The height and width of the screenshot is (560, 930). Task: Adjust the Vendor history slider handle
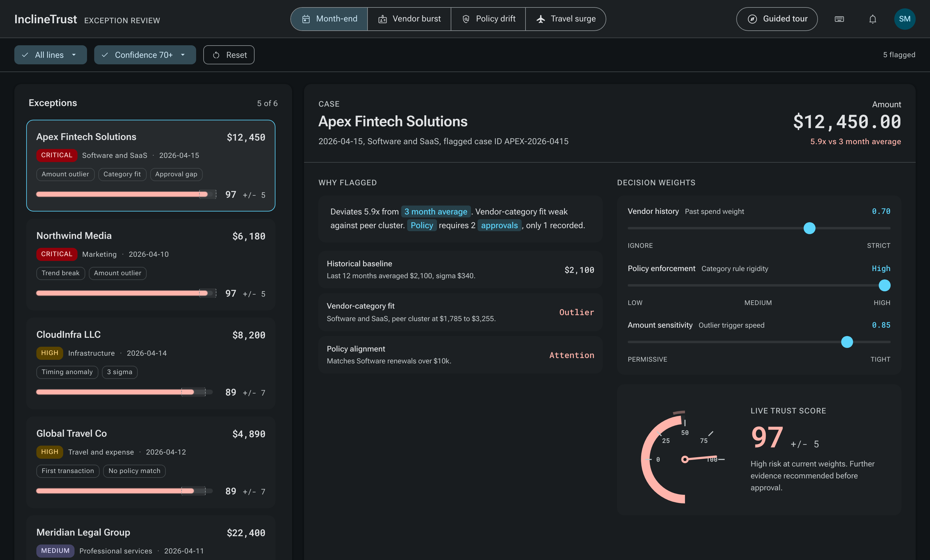[809, 228]
